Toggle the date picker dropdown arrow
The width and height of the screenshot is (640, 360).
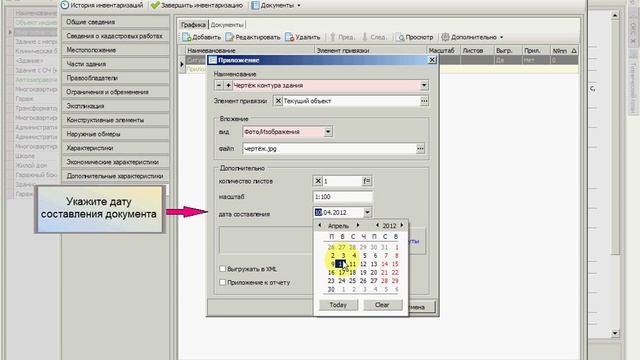(367, 212)
